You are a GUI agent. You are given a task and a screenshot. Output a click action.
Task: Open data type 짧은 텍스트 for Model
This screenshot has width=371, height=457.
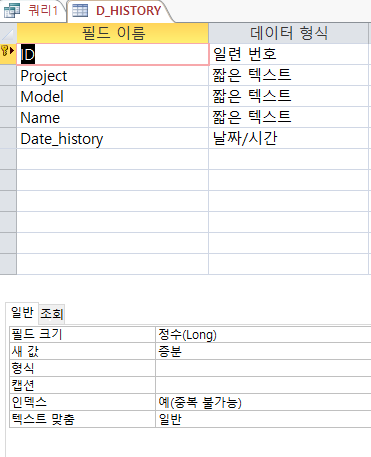click(x=289, y=96)
